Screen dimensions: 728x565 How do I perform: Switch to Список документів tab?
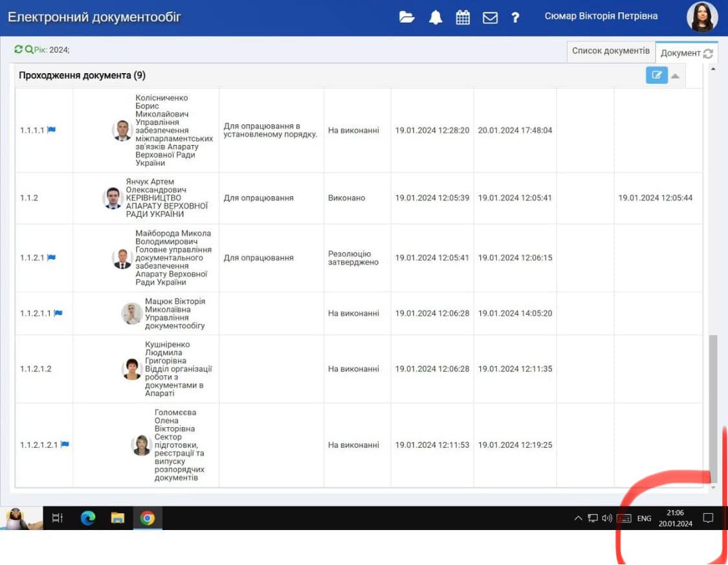610,50
